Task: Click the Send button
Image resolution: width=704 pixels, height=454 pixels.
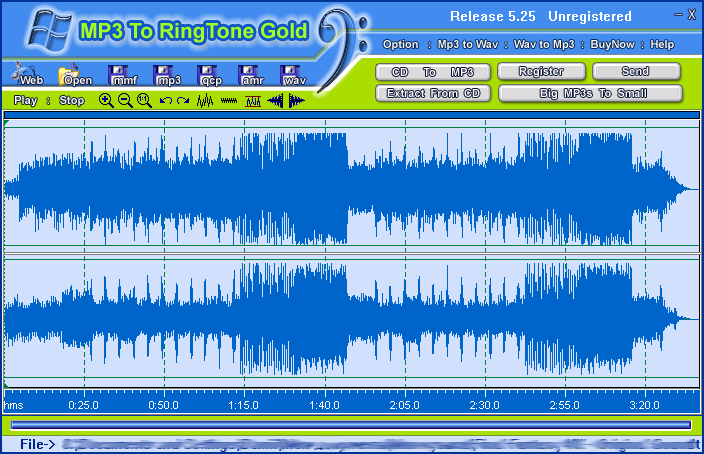Action: point(636,71)
